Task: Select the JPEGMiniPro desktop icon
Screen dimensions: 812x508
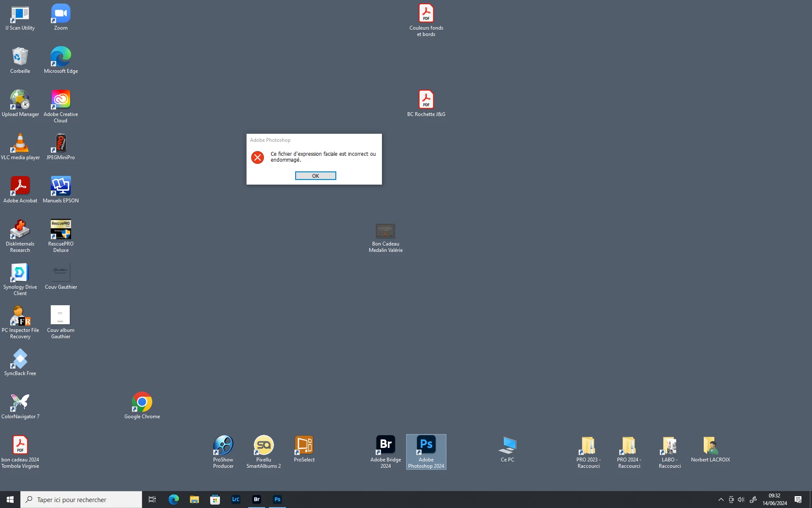Action: coord(60,144)
